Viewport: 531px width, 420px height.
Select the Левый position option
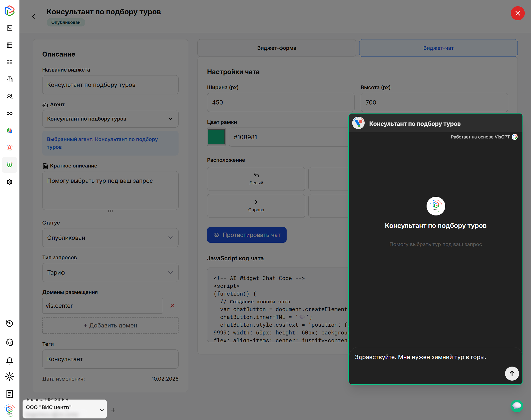tap(256, 179)
